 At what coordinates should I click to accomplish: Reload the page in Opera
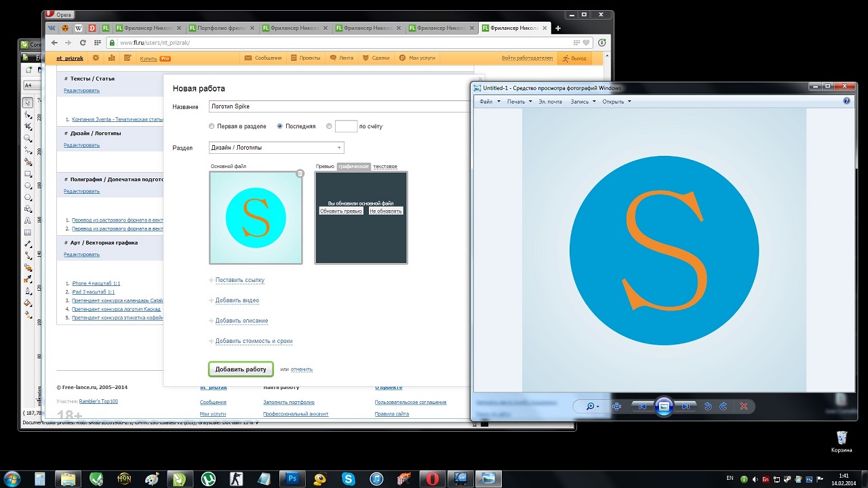tap(83, 42)
